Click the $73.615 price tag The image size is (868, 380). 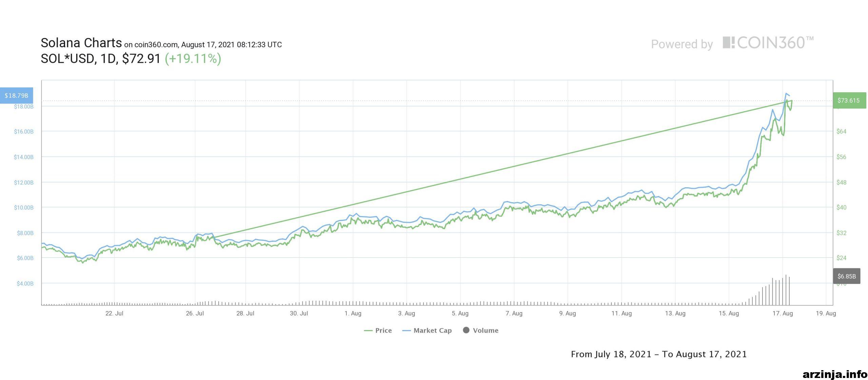(x=850, y=100)
